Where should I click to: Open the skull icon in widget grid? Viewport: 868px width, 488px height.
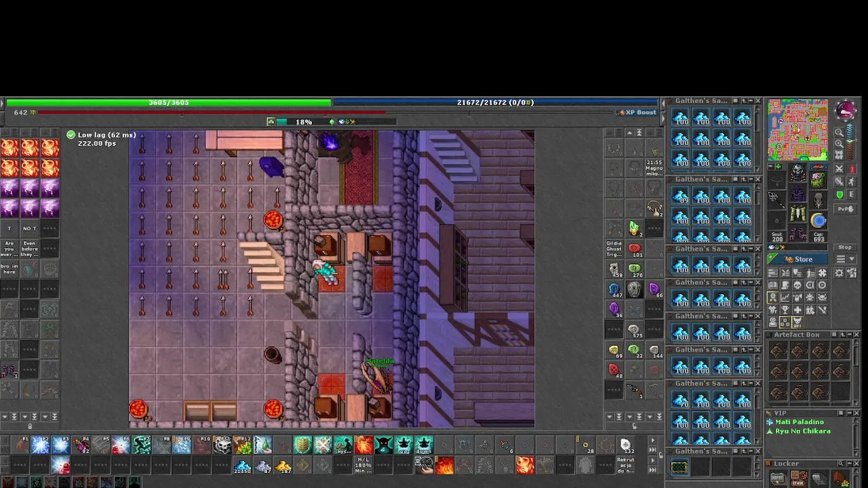click(x=797, y=285)
